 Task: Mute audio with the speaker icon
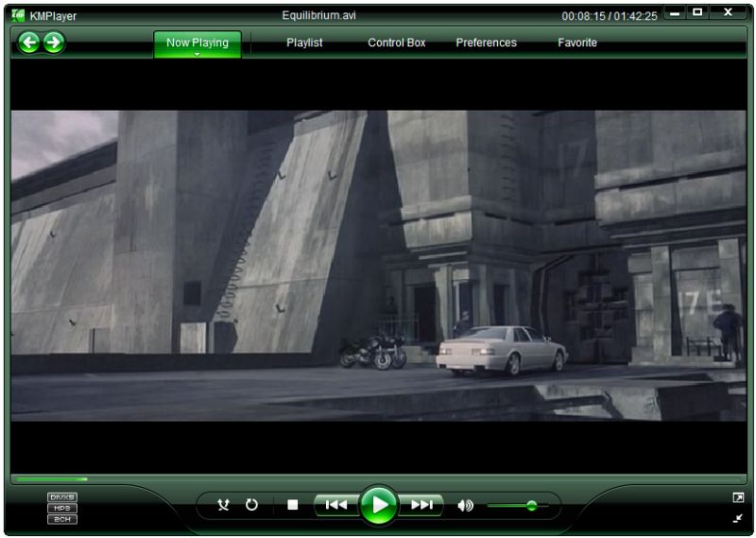pyautogui.click(x=465, y=505)
